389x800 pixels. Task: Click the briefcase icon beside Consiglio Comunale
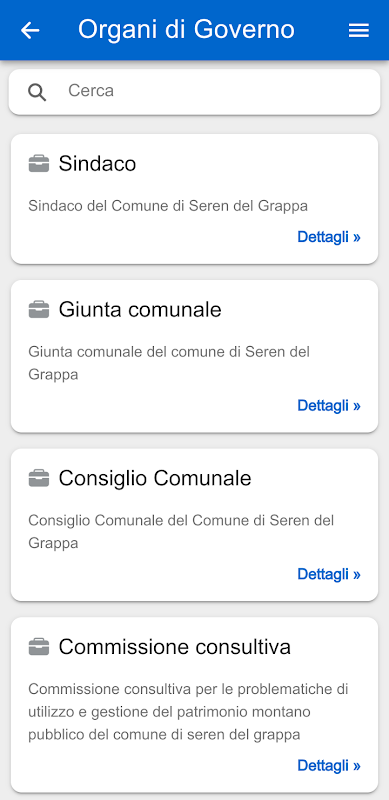39,479
